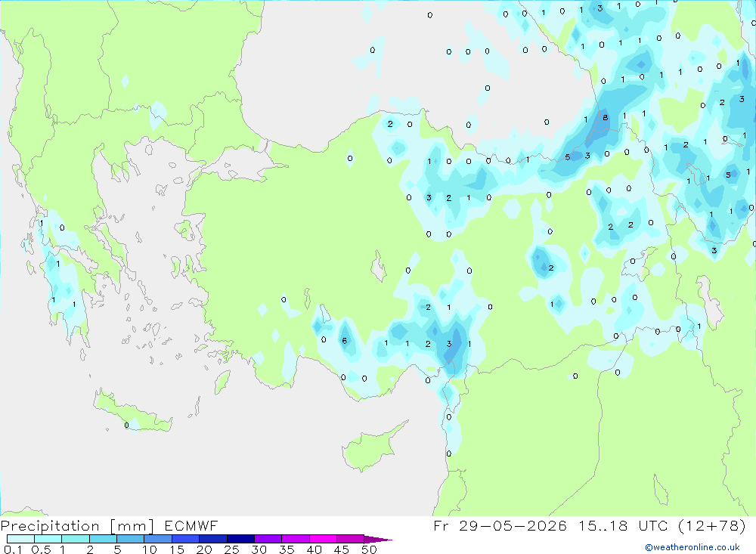Viewport: 756px width, 554px height.
Task: Click the 'ECMWF' model label
Action: (x=191, y=525)
